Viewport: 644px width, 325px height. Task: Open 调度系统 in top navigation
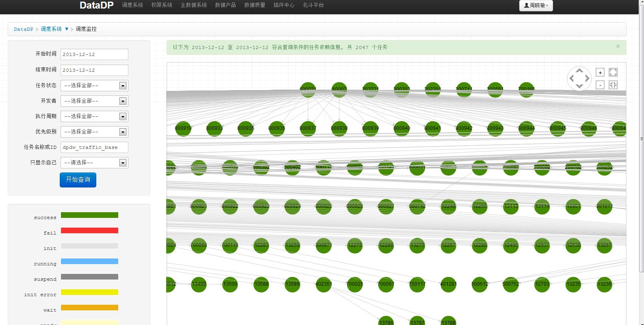(132, 5)
